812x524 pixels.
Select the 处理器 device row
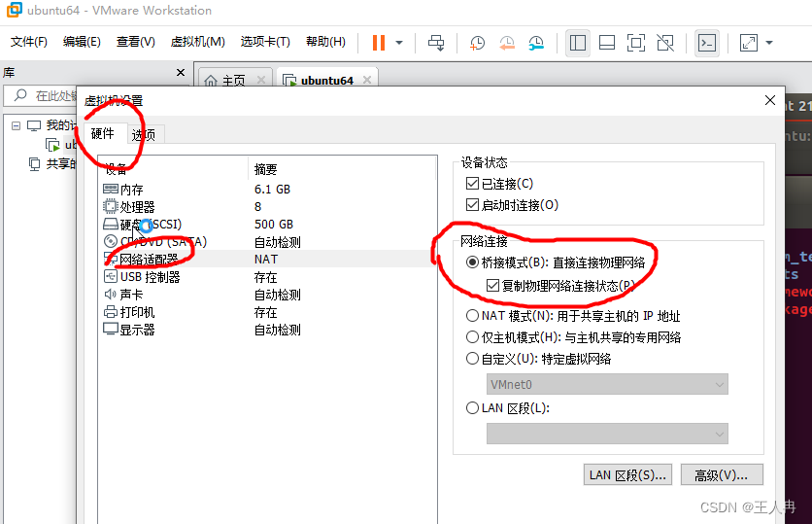267,207
